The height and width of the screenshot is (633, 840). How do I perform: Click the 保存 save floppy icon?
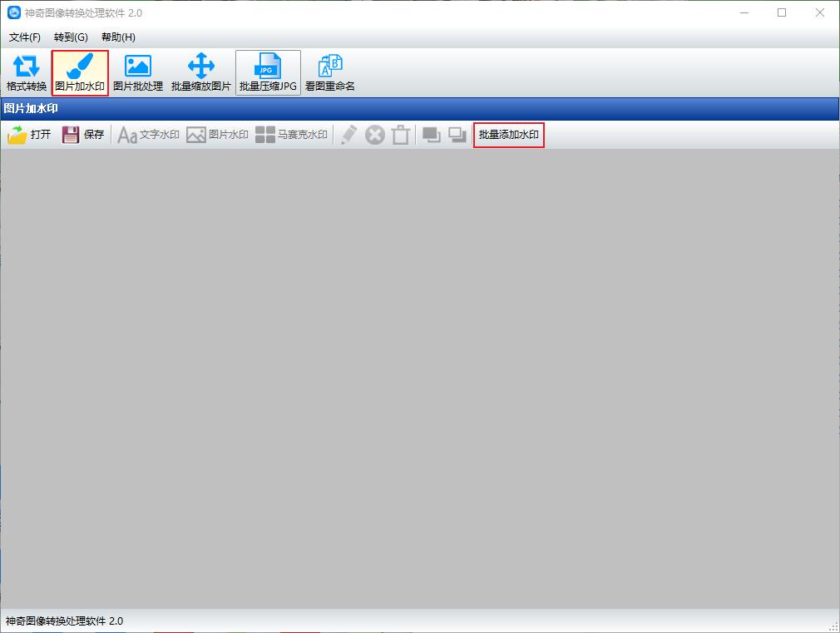[x=70, y=135]
